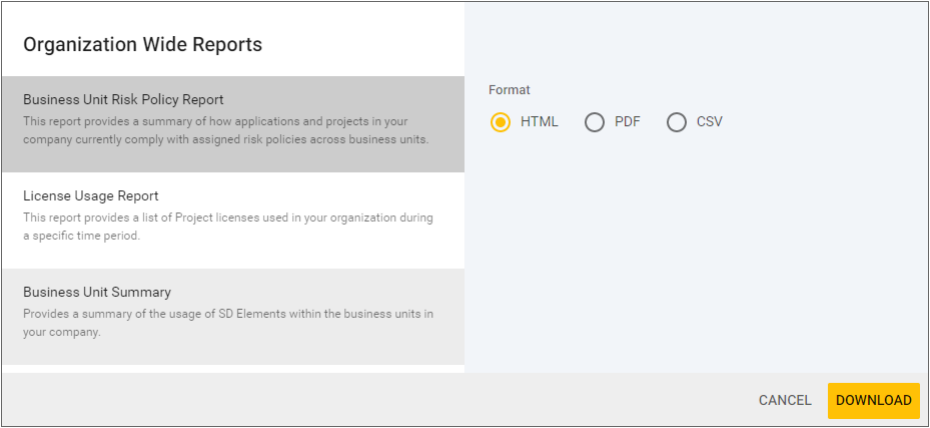Screen dimensions: 930x428
Task: Click the "HTML" label text
Action: 539,122
